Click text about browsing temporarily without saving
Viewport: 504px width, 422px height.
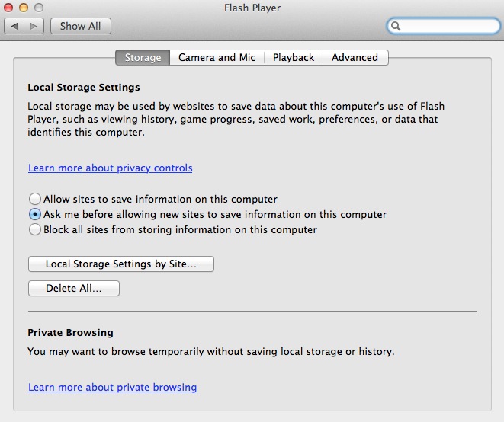(x=211, y=352)
